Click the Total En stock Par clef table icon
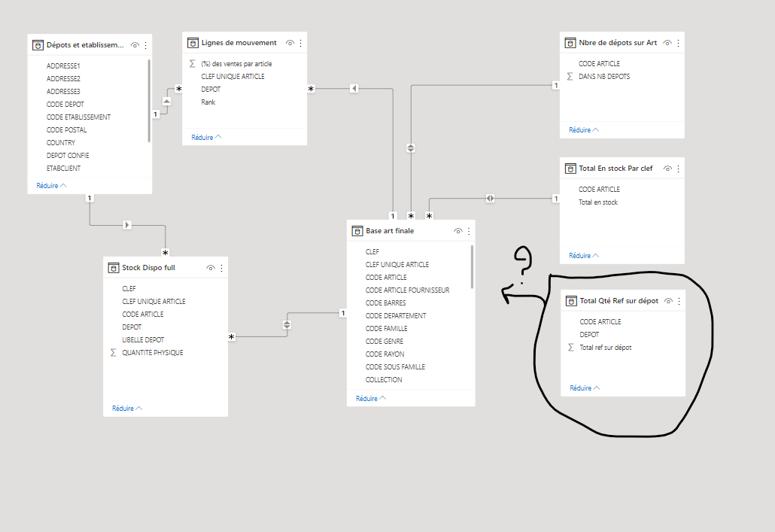 tap(570, 169)
